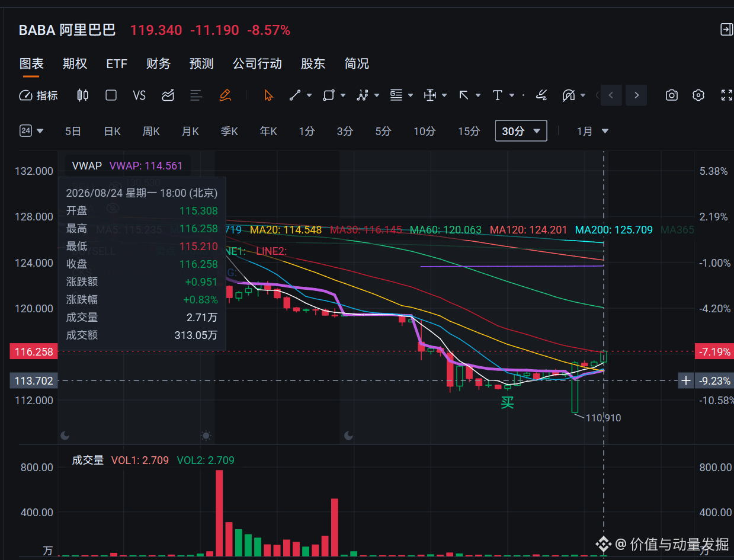Select the rectangle shape drawing tool
The image size is (734, 560).
tap(329, 95)
